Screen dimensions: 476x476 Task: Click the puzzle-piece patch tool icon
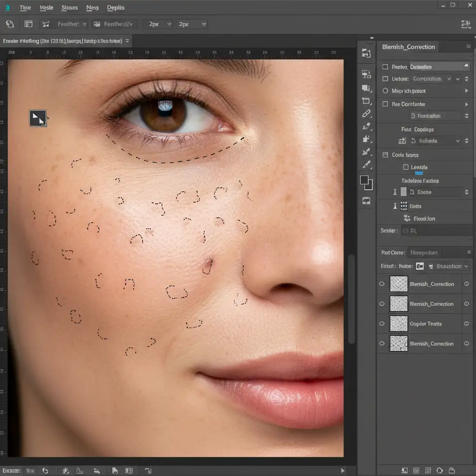pos(366,139)
